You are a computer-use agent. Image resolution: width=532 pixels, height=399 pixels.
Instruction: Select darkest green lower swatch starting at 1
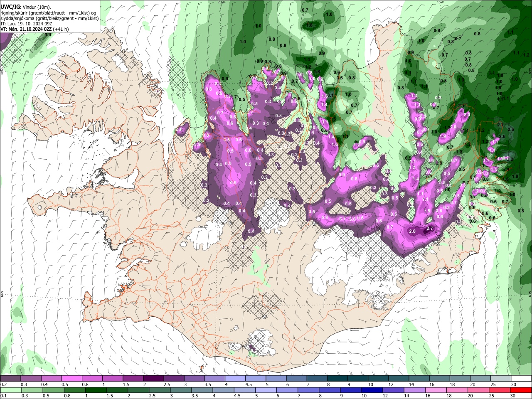96,390
